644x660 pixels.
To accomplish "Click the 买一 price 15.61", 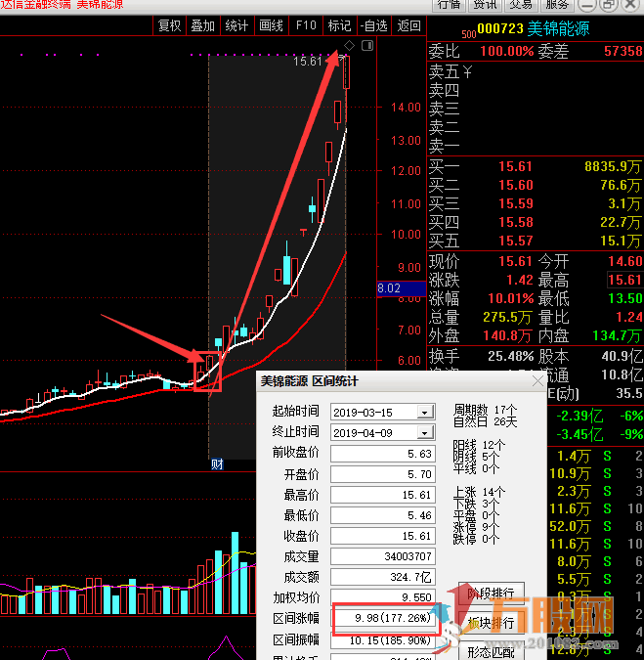I will (x=516, y=166).
